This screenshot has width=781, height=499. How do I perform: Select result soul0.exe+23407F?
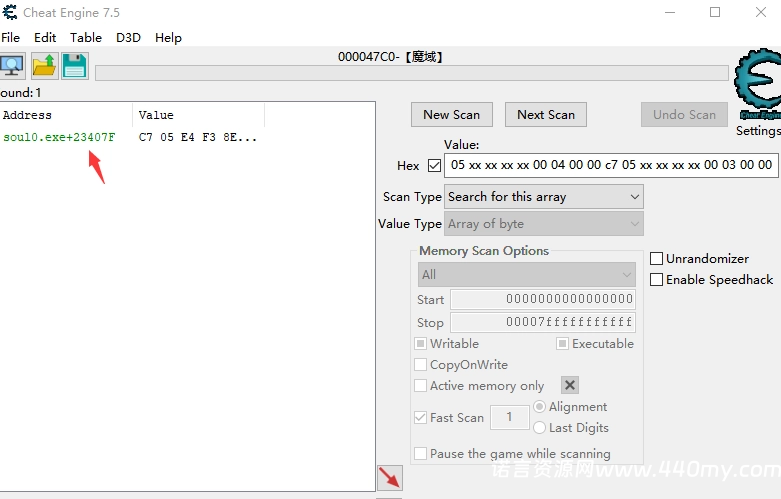click(59, 137)
